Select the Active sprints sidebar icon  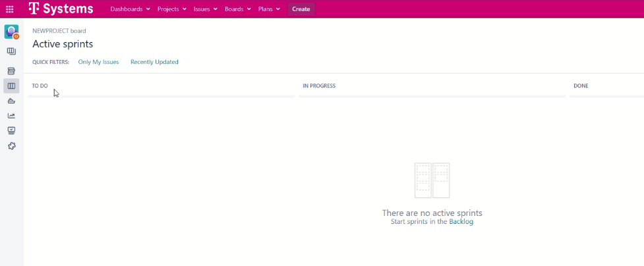pos(11,86)
